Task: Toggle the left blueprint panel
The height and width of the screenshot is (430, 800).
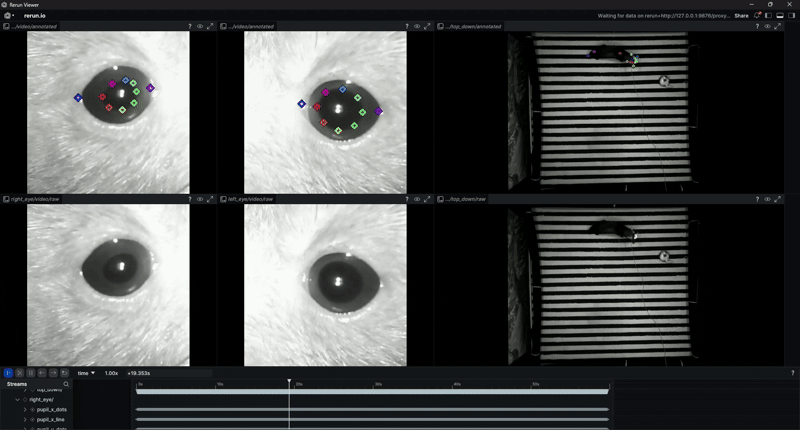Action: [x=767, y=16]
